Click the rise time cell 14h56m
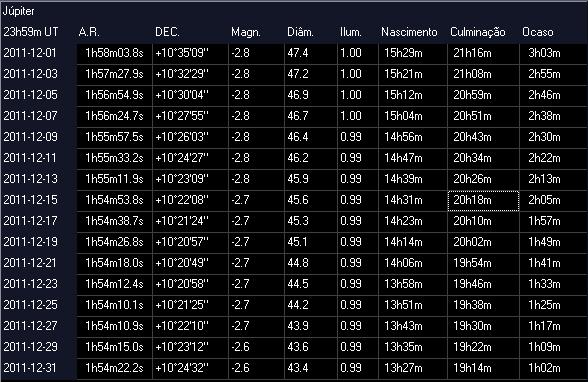The width and height of the screenshot is (588, 382). click(413, 137)
